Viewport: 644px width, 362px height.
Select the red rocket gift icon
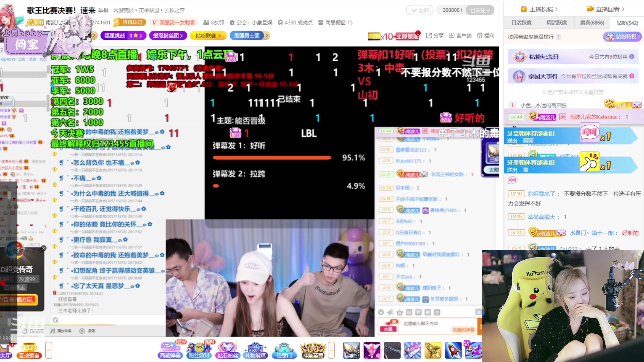click(453, 350)
